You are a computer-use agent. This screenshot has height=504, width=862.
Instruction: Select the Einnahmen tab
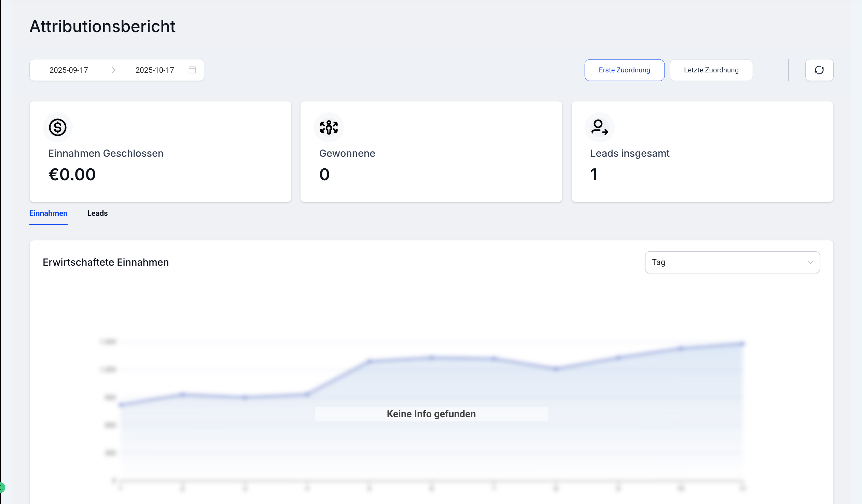[x=48, y=213]
